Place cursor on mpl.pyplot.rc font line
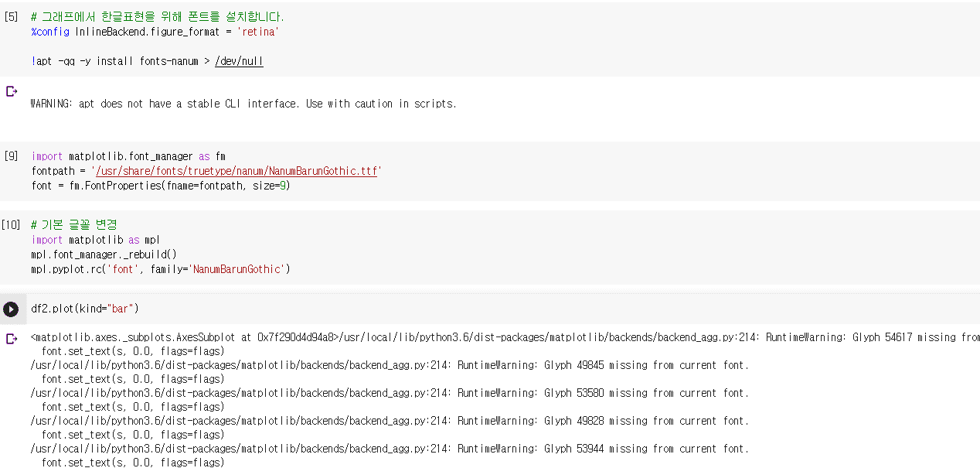980x468 pixels. (160, 269)
